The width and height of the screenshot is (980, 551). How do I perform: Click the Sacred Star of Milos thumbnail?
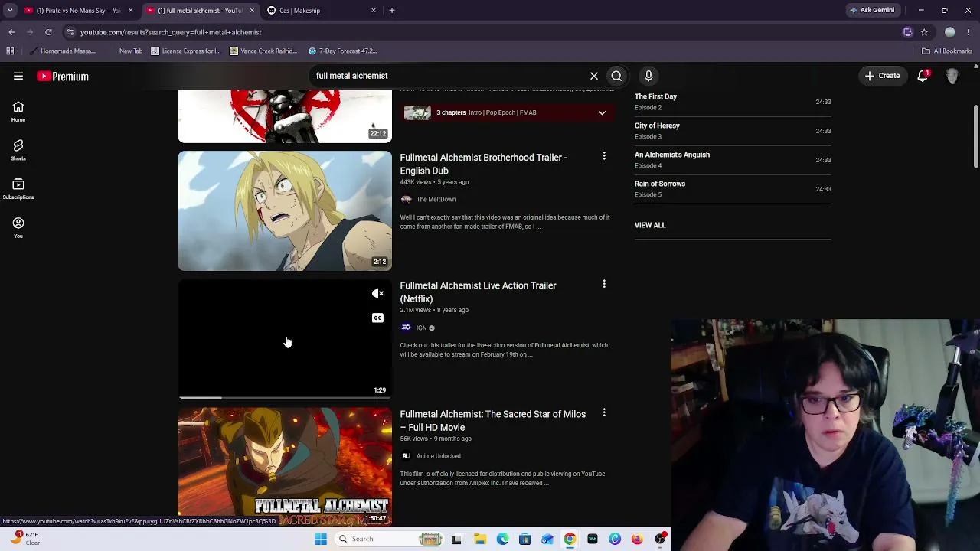285,467
